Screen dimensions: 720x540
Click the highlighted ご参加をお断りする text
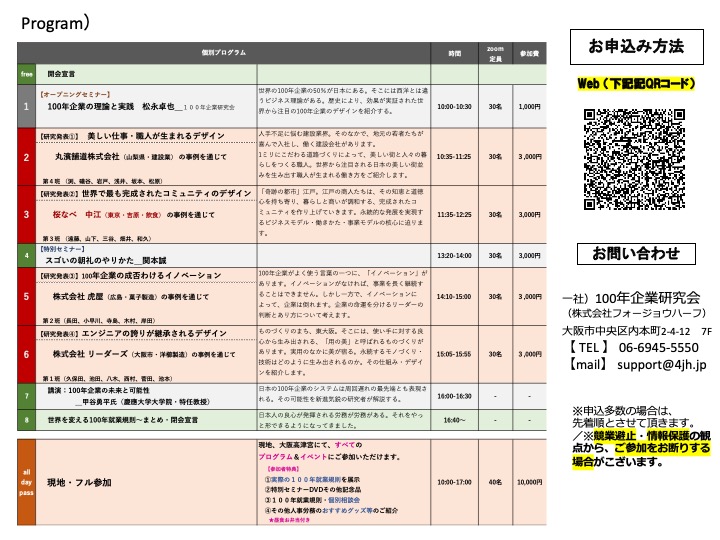[662, 448]
